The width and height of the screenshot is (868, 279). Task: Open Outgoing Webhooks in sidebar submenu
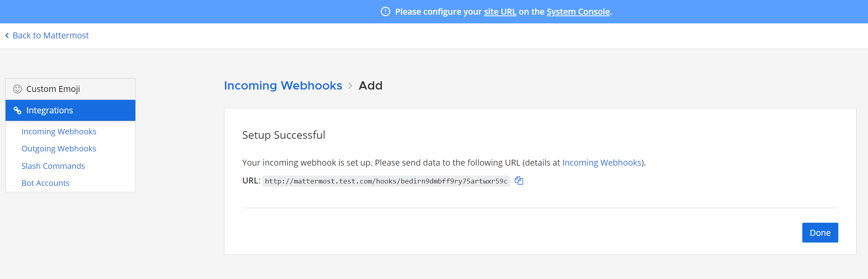tap(59, 149)
